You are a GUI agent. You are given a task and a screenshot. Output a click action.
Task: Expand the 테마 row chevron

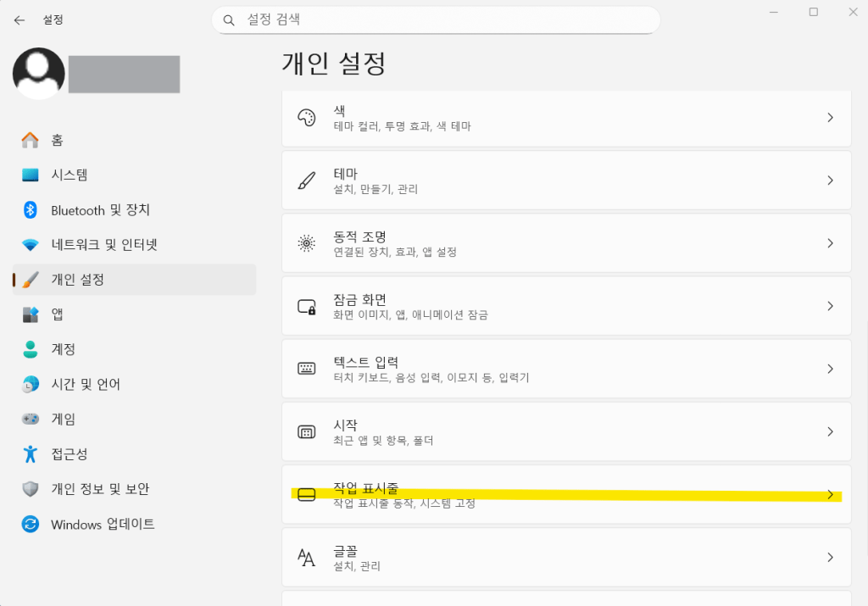click(x=830, y=181)
